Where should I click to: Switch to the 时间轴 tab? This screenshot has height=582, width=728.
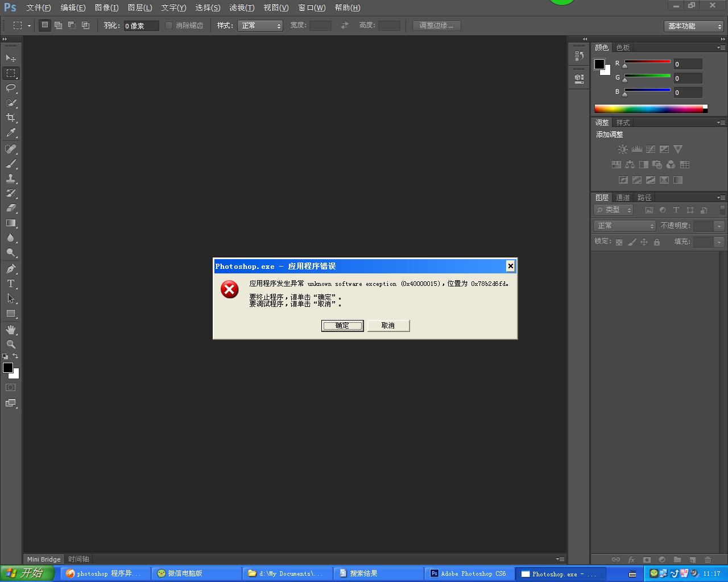pyautogui.click(x=78, y=559)
